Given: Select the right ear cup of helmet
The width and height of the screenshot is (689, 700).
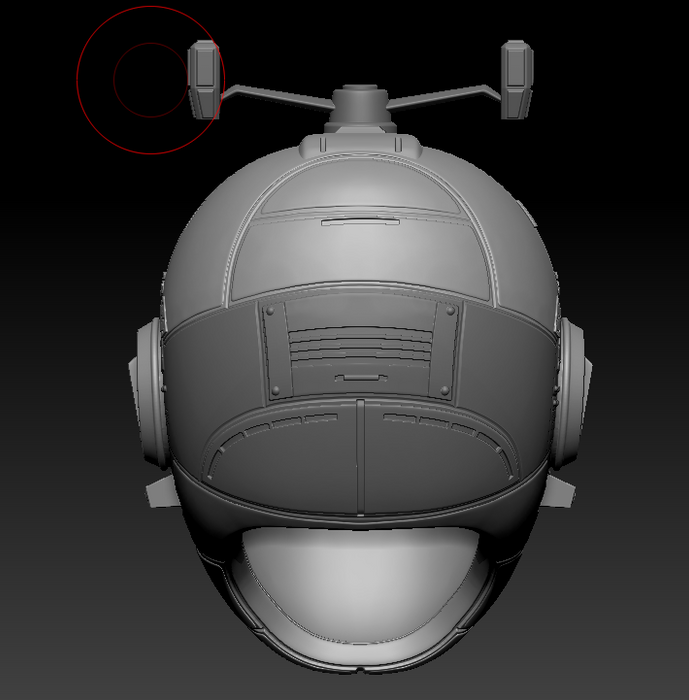Looking at the screenshot, I should 573,390.
